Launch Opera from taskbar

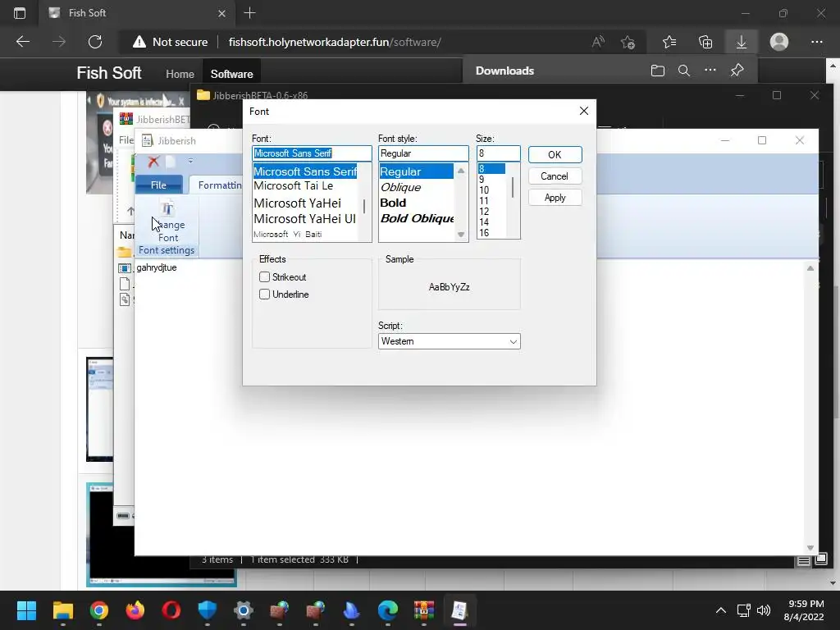[x=171, y=610]
